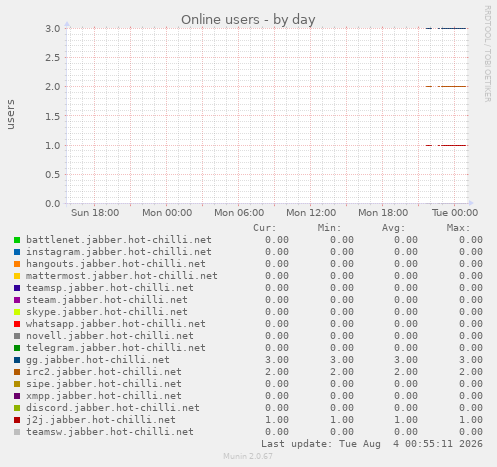This screenshot has height=467, width=497.
Task: Click the Mon 12:00 x-axis label
Action: pyautogui.click(x=311, y=213)
